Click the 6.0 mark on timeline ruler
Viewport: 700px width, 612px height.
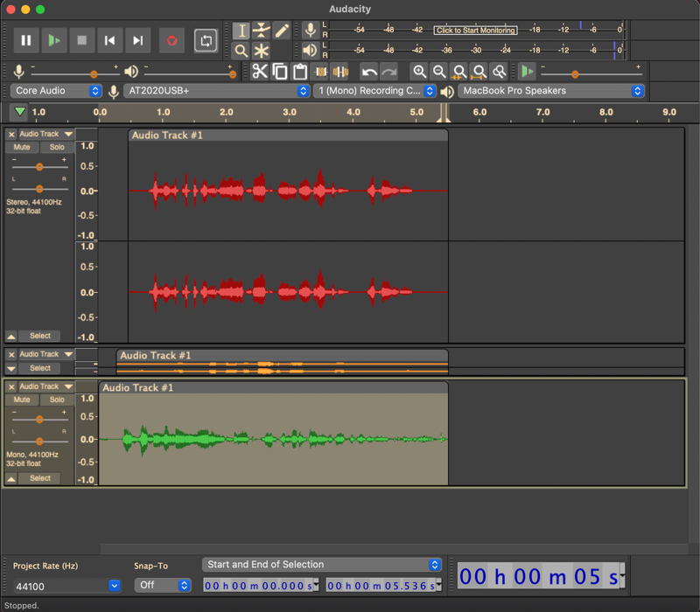(479, 112)
